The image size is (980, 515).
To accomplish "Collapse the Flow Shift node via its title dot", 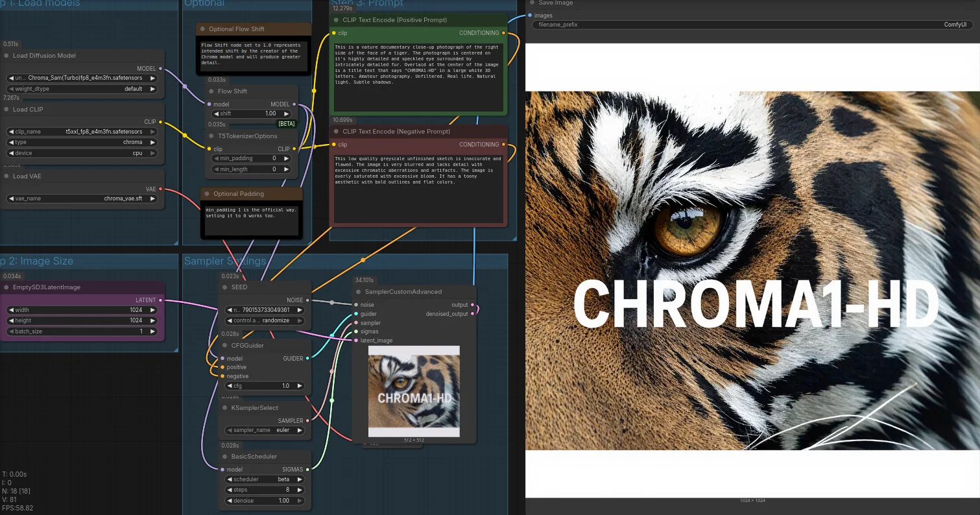I will pos(211,91).
